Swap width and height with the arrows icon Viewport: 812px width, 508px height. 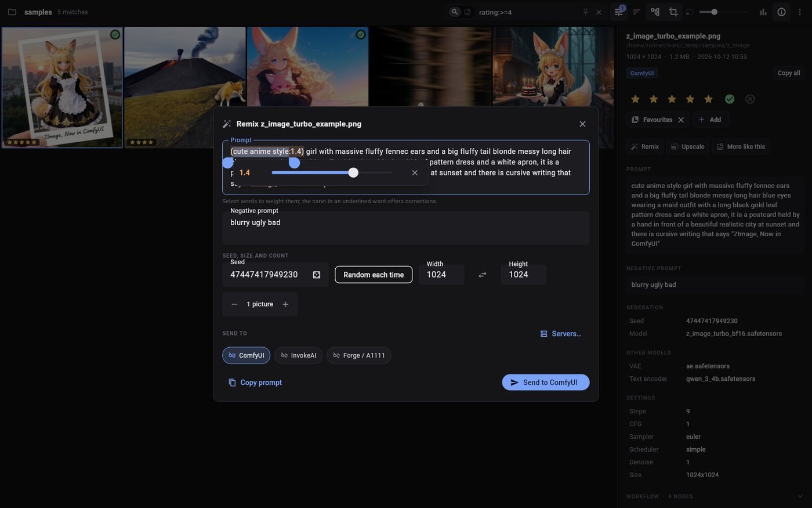click(x=483, y=275)
